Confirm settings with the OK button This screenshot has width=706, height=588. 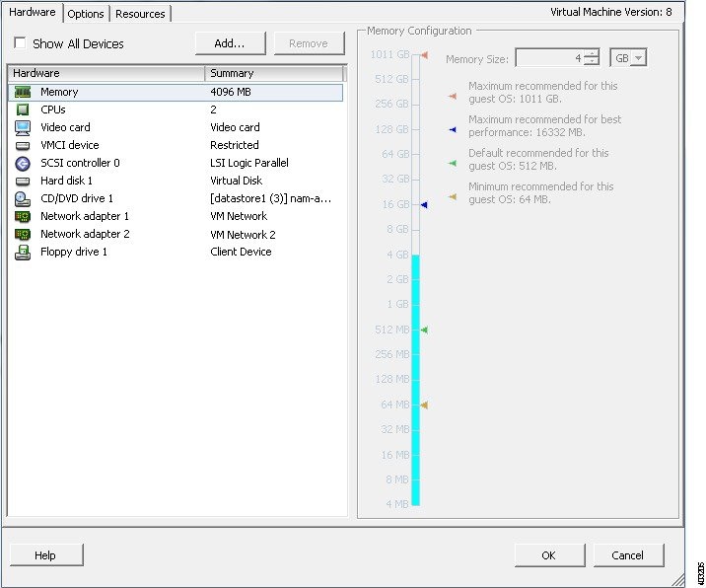tap(549, 555)
